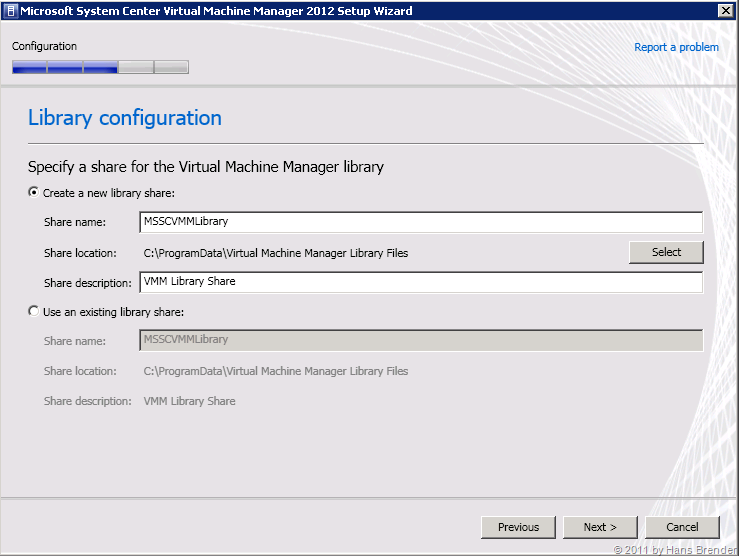This screenshot has height=556, width=739.
Task: Click the greyed-out existing share name field
Action: pyautogui.click(x=420, y=340)
